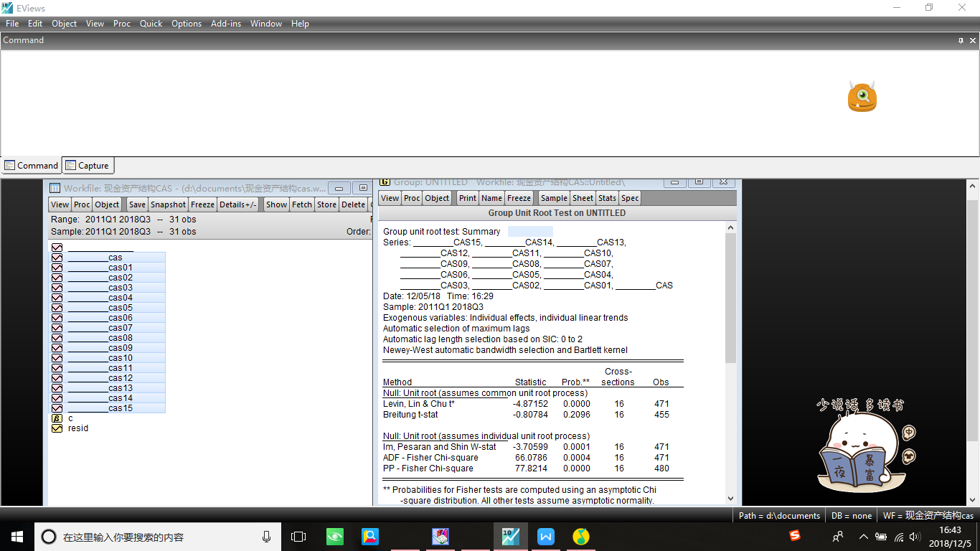980x551 pixels.
Task: Click the Path = d:\documents status bar entry
Action: [x=780, y=515]
